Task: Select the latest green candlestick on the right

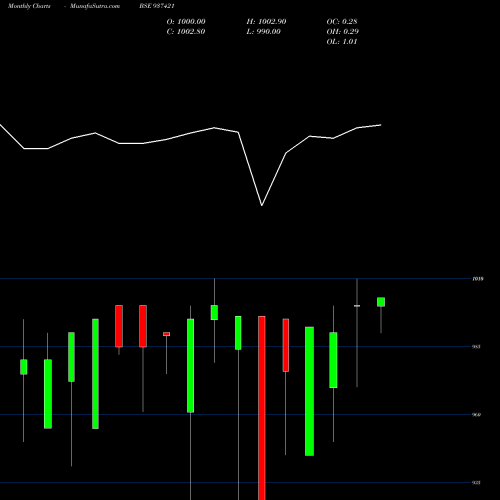Action: [x=381, y=302]
